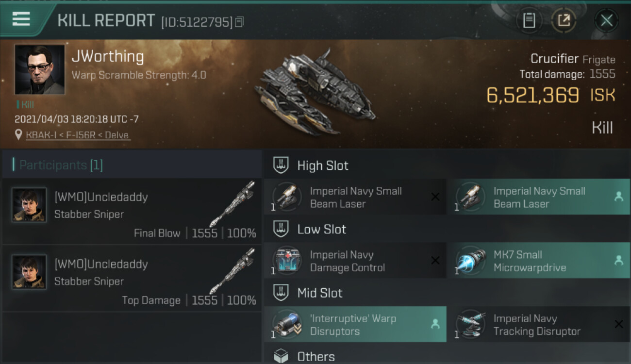Expand the Others section

coord(315,357)
